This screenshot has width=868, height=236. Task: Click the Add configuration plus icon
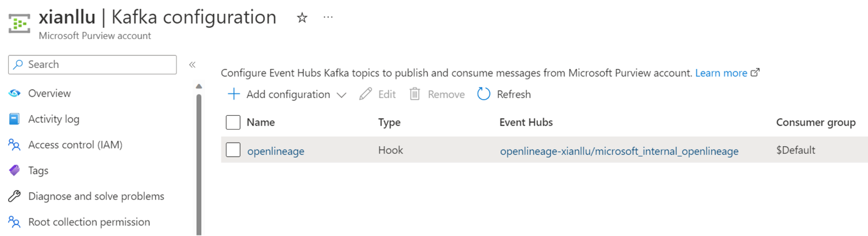[233, 94]
